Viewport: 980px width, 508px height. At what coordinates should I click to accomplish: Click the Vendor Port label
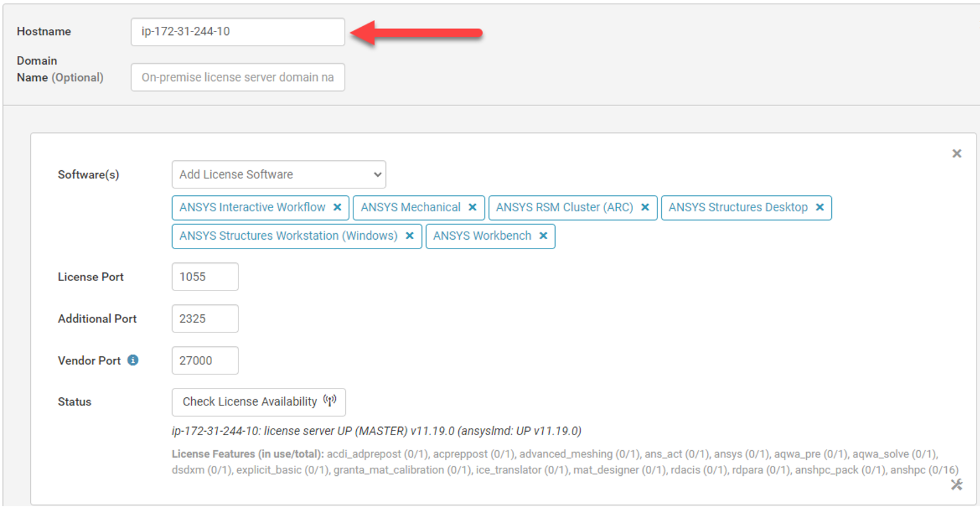coord(89,360)
